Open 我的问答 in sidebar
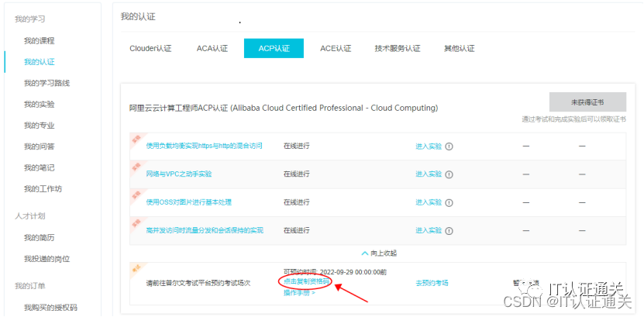Image resolution: width=644 pixels, height=317 pixels. pos(39,146)
